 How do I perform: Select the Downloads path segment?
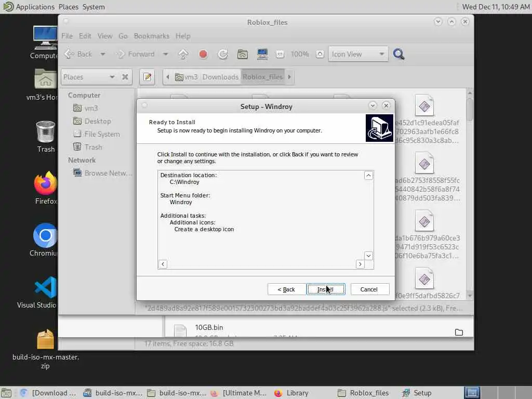pos(220,77)
